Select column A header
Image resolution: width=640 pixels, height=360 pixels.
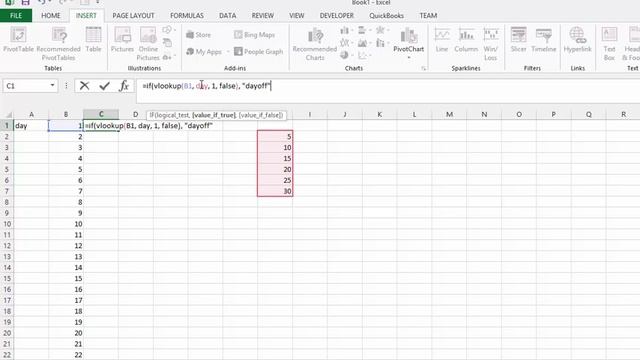coord(31,114)
